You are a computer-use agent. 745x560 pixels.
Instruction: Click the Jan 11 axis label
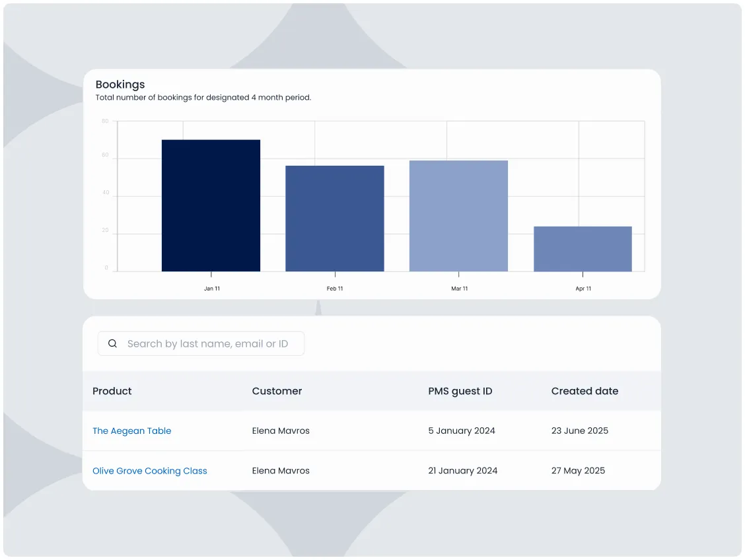[212, 289]
